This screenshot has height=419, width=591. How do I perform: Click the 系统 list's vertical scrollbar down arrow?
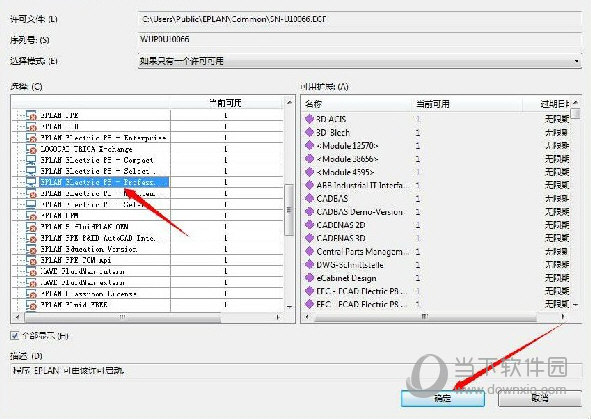(x=289, y=306)
